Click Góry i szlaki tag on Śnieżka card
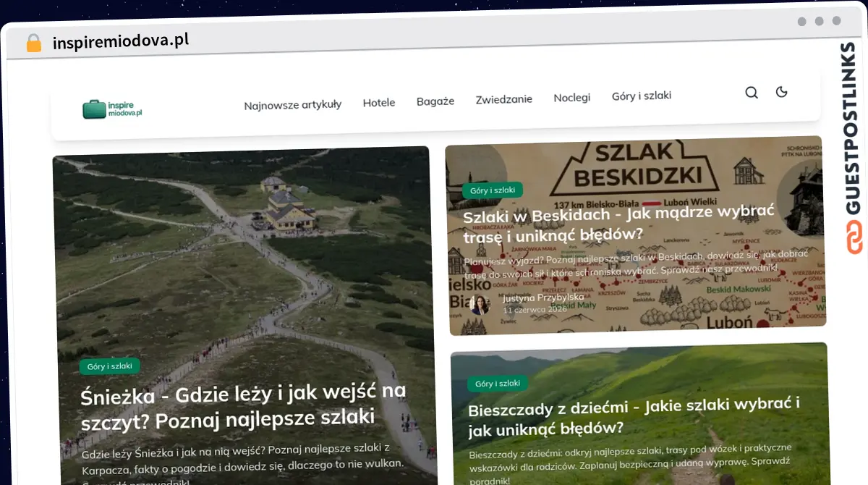Viewport: 868px width, 485px height. [x=109, y=366]
